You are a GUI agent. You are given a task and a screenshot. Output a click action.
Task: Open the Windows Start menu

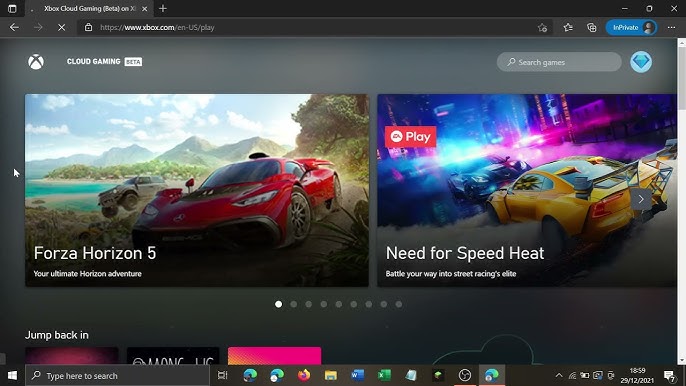pyautogui.click(x=12, y=375)
